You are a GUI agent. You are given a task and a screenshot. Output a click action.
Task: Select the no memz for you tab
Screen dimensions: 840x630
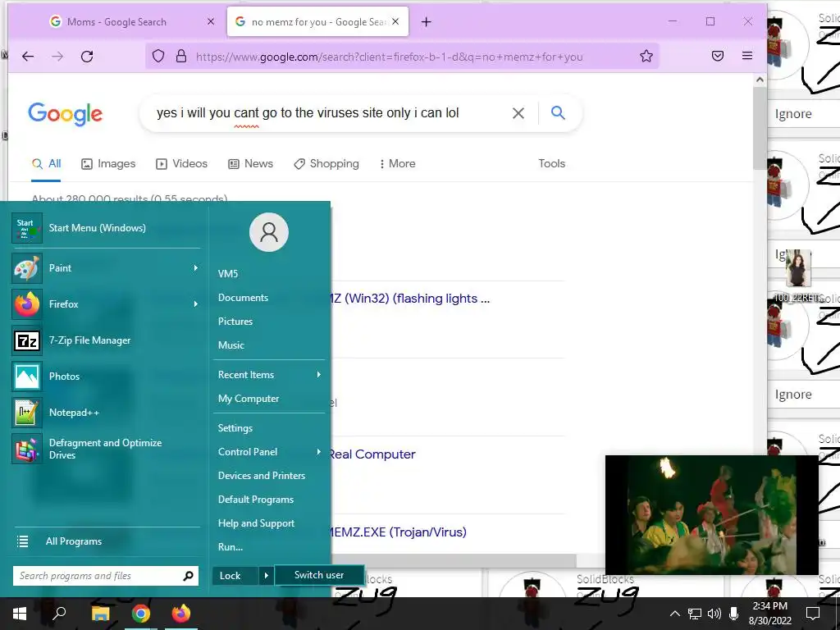[317, 22]
